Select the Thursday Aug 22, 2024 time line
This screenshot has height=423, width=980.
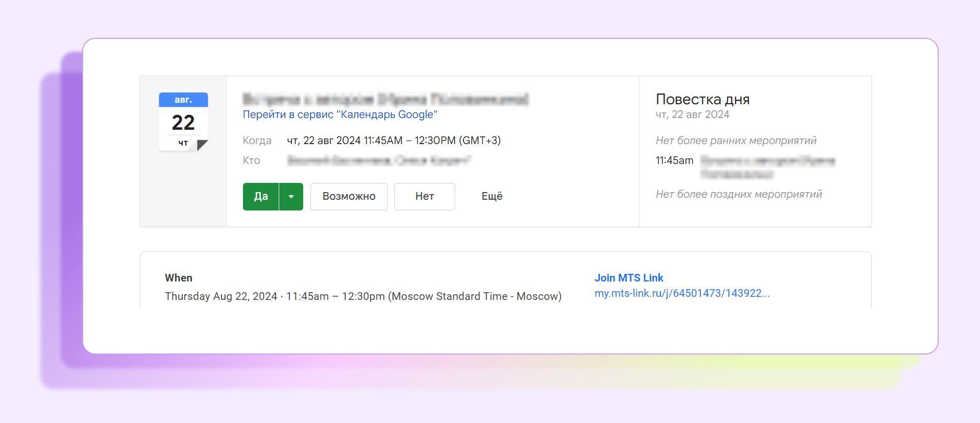click(363, 296)
